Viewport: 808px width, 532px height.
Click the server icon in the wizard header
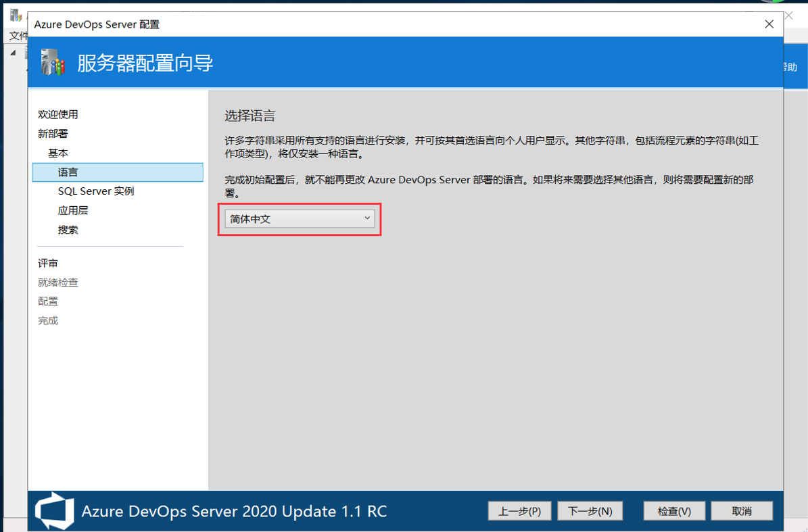pyautogui.click(x=53, y=63)
